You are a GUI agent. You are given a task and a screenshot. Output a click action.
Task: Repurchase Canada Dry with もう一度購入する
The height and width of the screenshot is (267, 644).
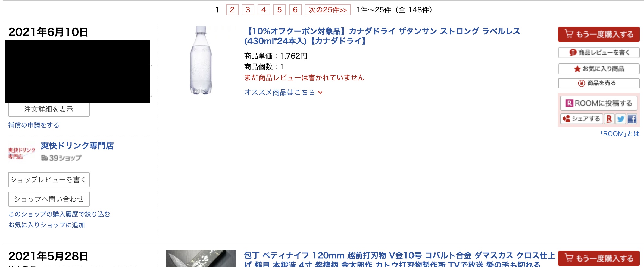pyautogui.click(x=599, y=34)
